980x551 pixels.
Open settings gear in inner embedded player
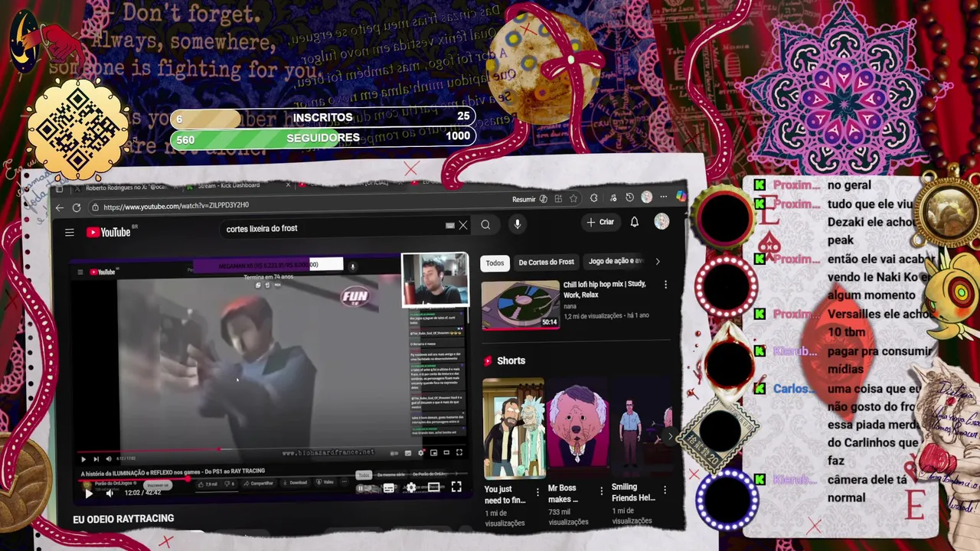click(420, 453)
